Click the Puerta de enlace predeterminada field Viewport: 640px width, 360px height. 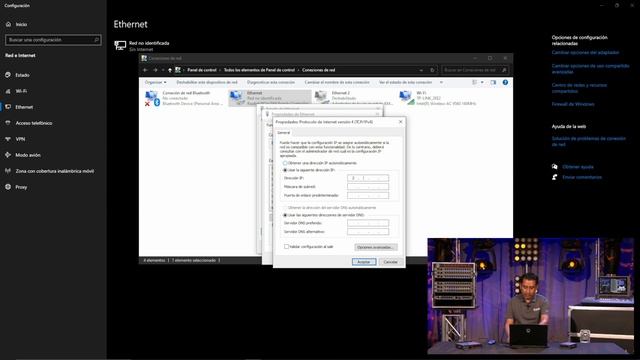coord(368,196)
